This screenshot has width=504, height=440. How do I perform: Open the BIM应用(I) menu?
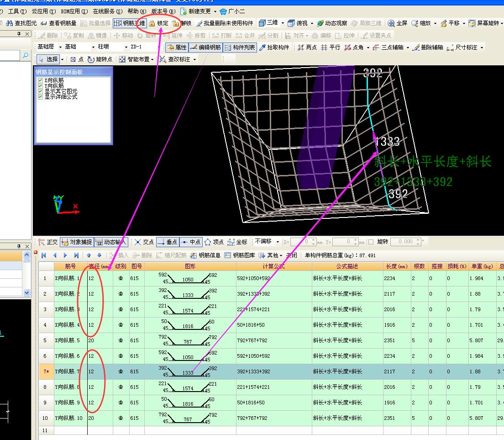pyautogui.click(x=74, y=11)
